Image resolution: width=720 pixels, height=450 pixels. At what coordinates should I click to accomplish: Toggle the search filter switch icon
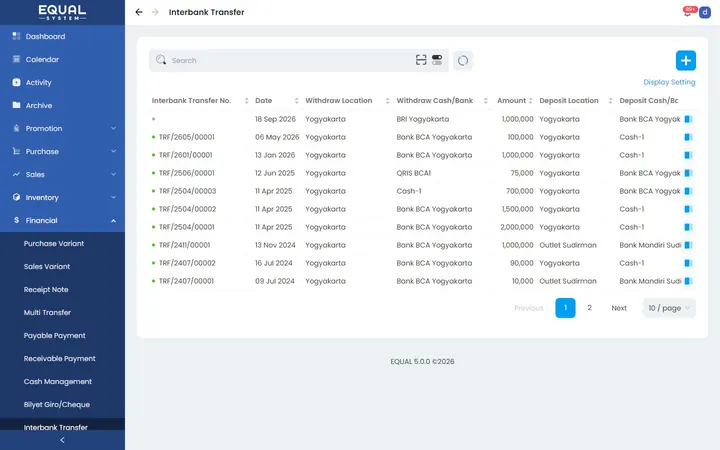(437, 60)
